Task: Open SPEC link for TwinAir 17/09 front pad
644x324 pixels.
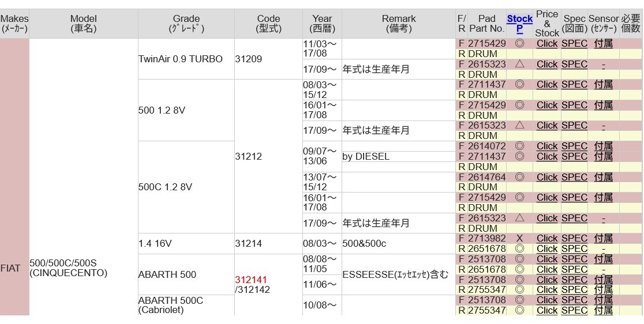Action: (x=574, y=65)
